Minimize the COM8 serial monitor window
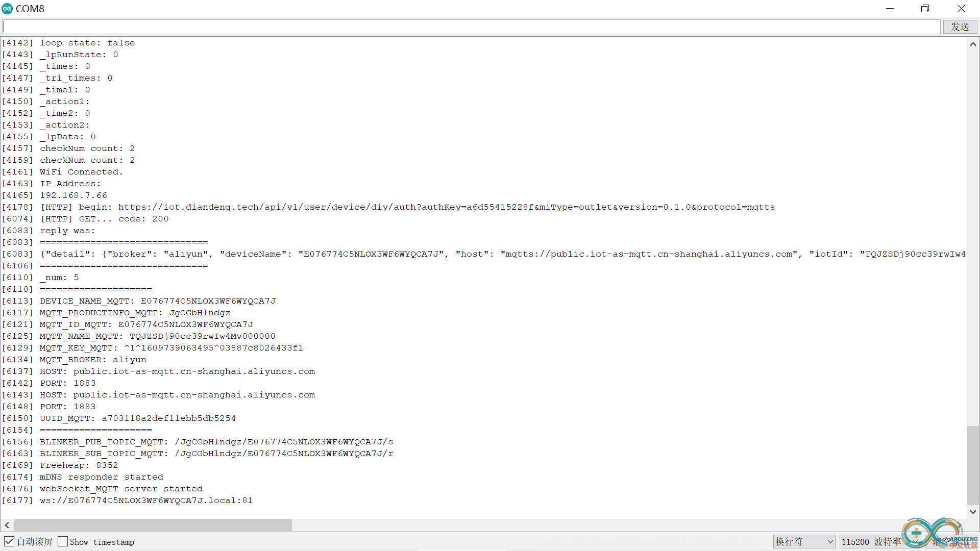 890,9
